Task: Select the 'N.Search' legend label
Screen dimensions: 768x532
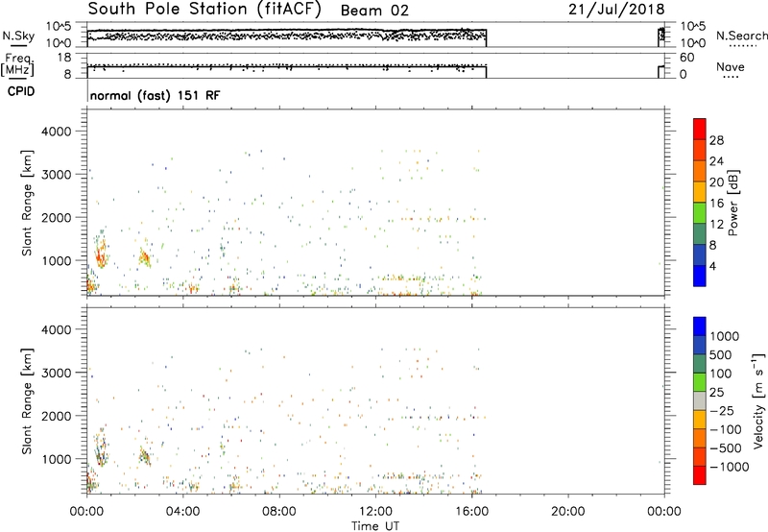Action: (741, 36)
